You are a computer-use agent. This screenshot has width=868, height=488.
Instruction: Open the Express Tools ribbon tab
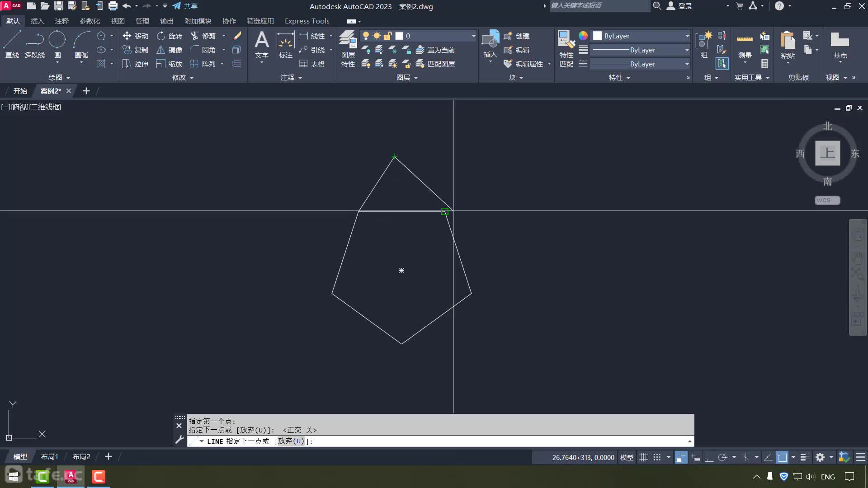[307, 21]
